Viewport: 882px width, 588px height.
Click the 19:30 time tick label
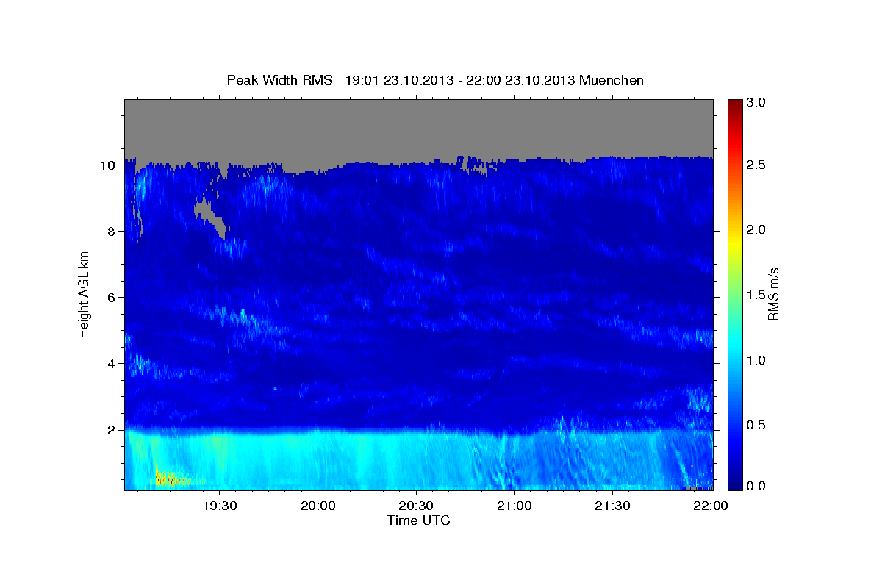point(219,506)
